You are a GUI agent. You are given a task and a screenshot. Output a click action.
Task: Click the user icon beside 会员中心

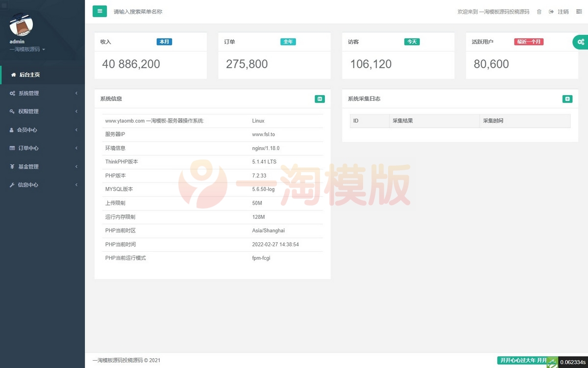tap(13, 130)
